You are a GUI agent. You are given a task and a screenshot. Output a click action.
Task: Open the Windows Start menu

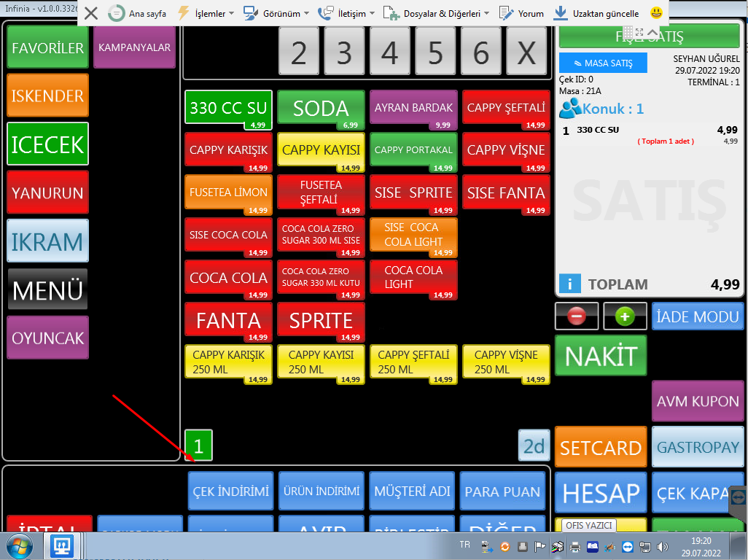(x=19, y=546)
